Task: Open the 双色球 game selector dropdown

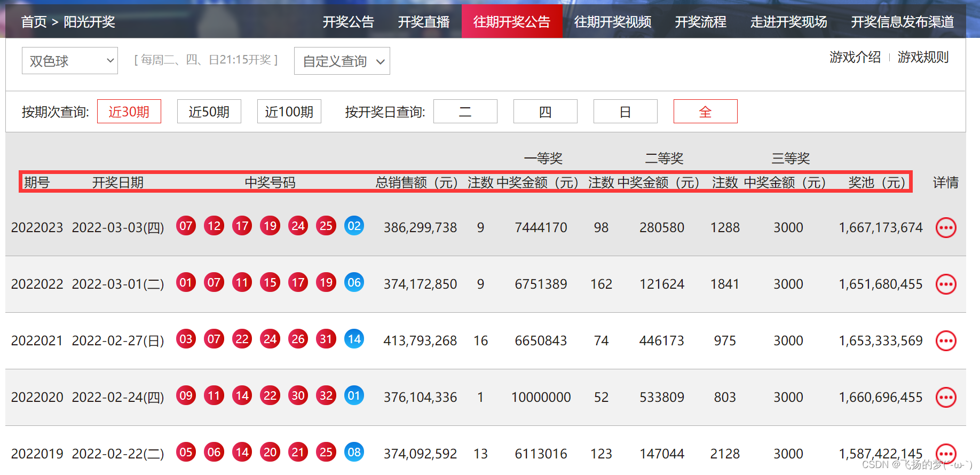Action: click(x=70, y=61)
